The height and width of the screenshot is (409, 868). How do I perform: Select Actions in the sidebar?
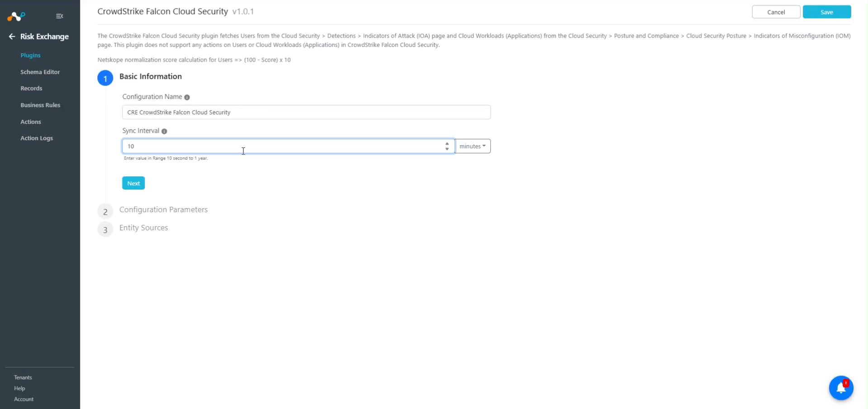(x=31, y=122)
